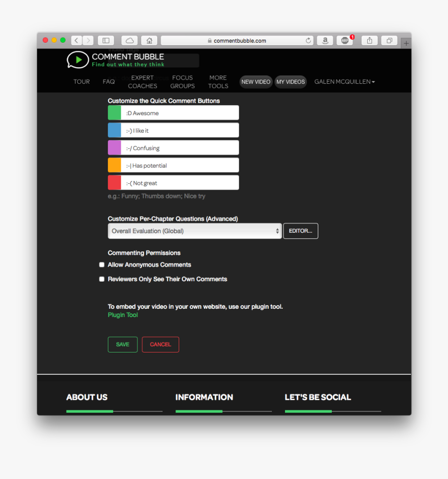
Task: Click the LET'S BE SOCIAL heading
Action: 318,397
